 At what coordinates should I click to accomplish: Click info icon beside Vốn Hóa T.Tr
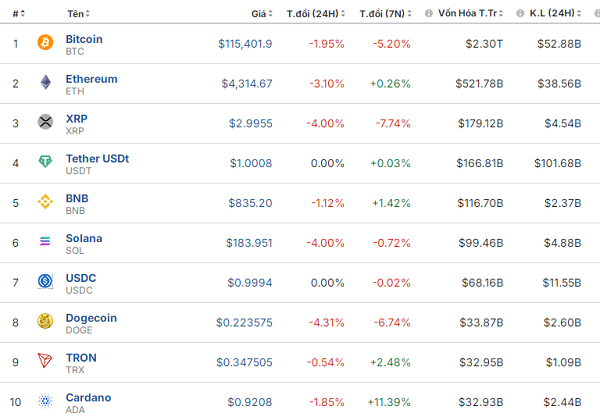click(x=429, y=13)
